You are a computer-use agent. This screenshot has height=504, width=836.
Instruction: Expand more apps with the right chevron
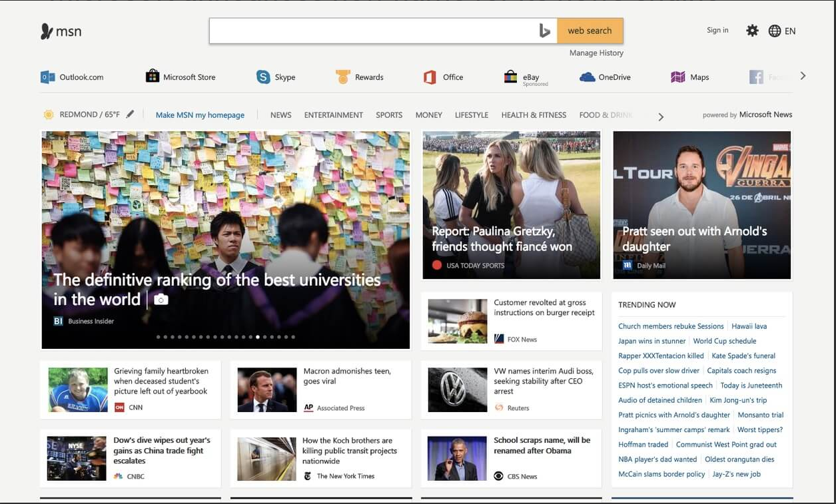(803, 76)
